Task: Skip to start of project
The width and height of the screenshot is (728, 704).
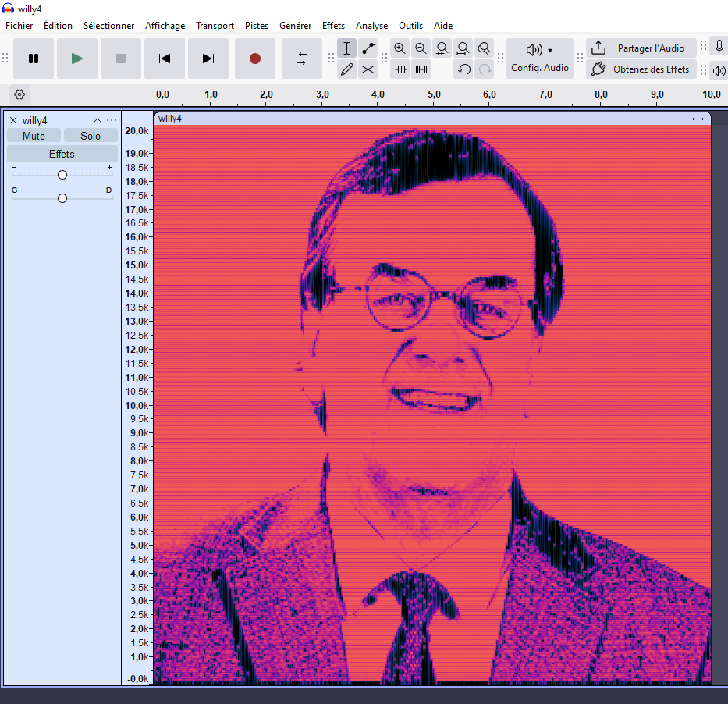Action: [x=164, y=59]
